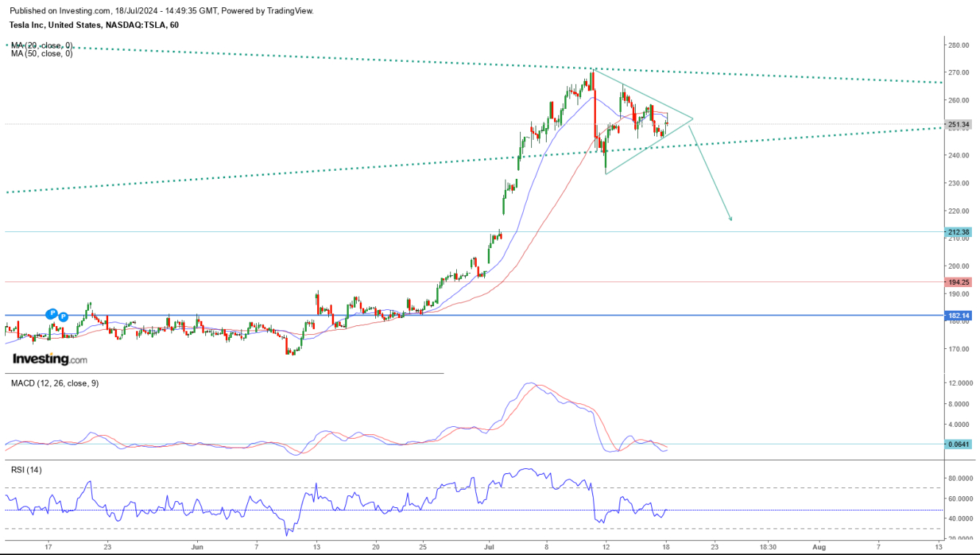The height and width of the screenshot is (555, 980).
Task: Click the leftmost blue P event marker
Action: tap(52, 314)
